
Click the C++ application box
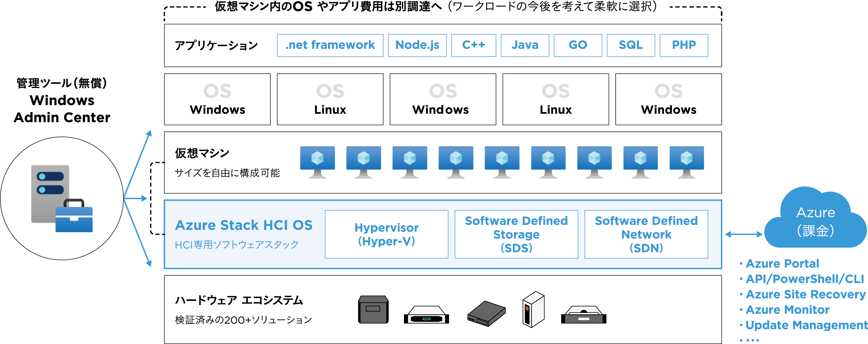point(473,45)
